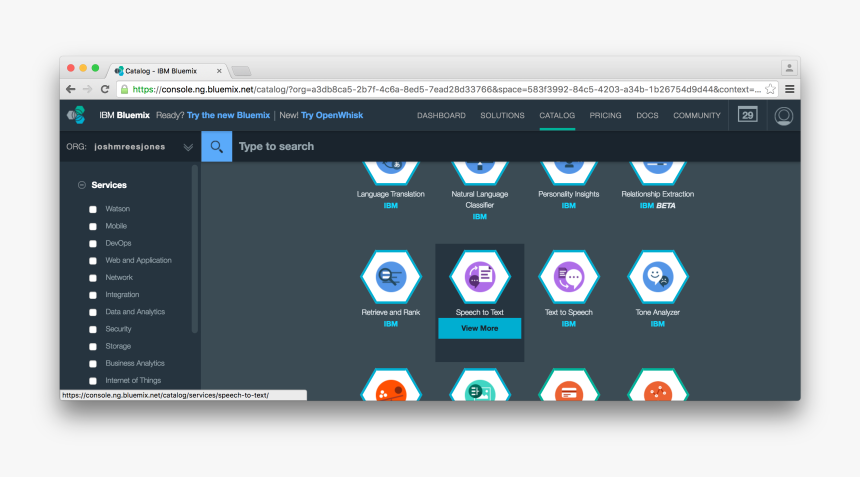Toggle the Security checkbox
860x477 pixels.
(93, 330)
